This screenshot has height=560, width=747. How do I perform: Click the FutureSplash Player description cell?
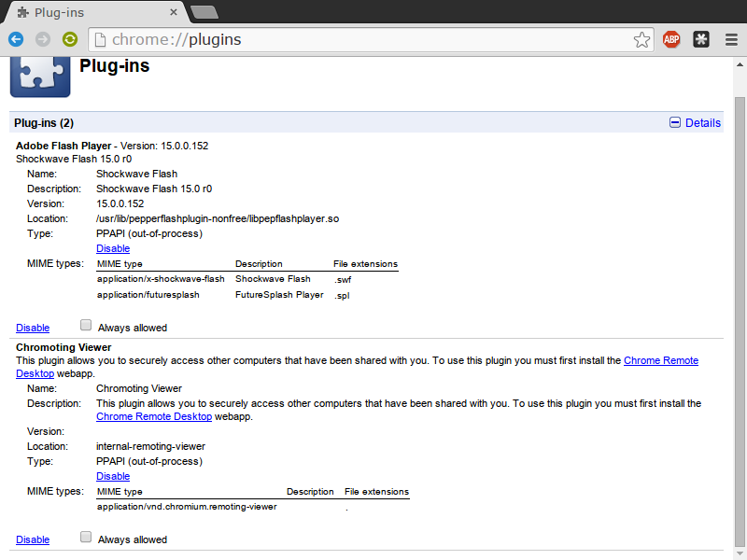(x=279, y=295)
